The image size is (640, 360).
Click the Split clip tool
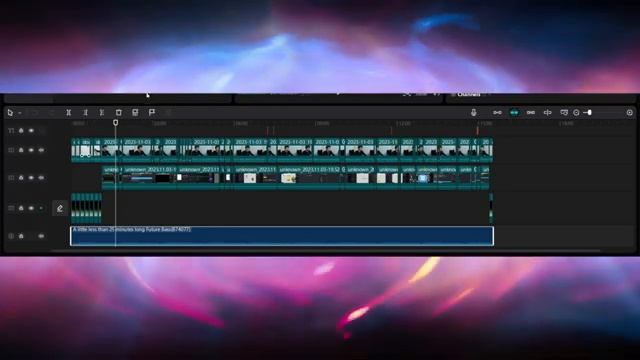[x=69, y=113]
